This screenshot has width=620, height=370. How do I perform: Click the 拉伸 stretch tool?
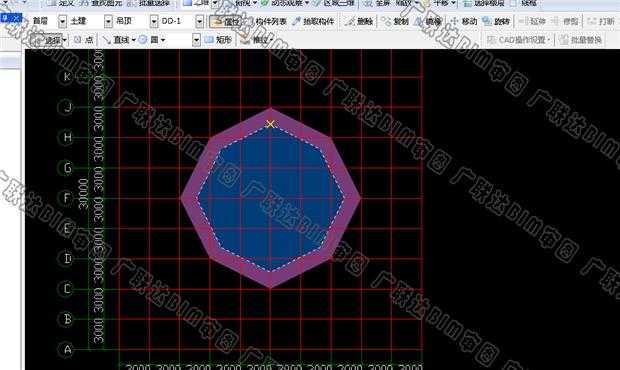533,21
